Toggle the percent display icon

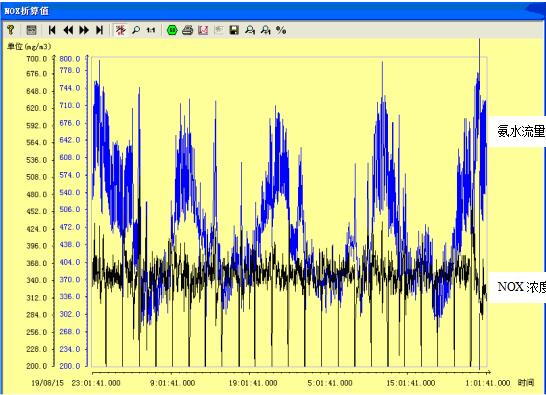coord(281,30)
